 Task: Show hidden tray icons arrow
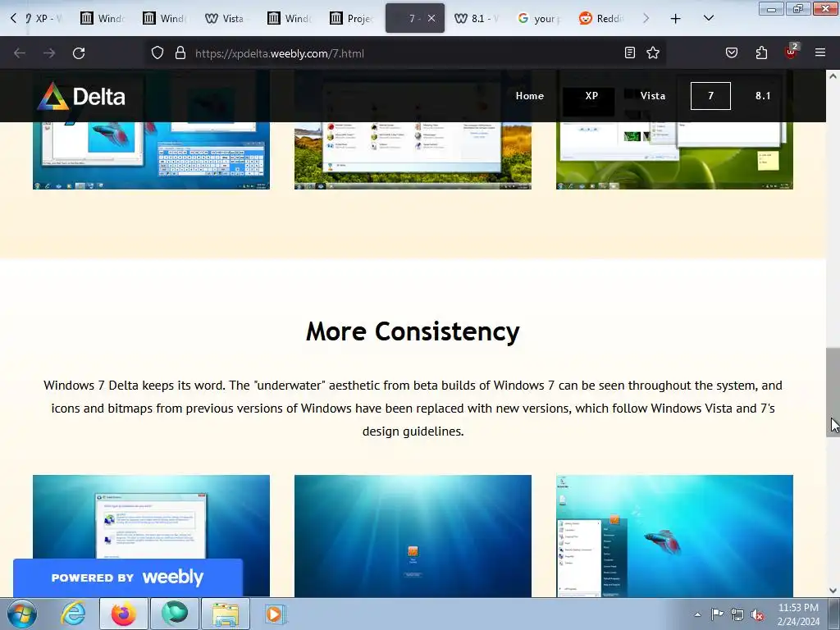point(697,614)
